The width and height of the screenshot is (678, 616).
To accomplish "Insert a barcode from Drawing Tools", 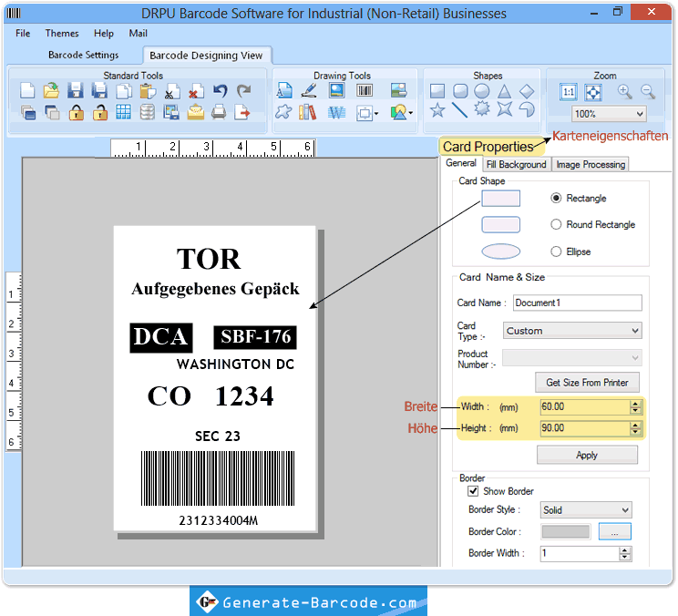I will [365, 90].
